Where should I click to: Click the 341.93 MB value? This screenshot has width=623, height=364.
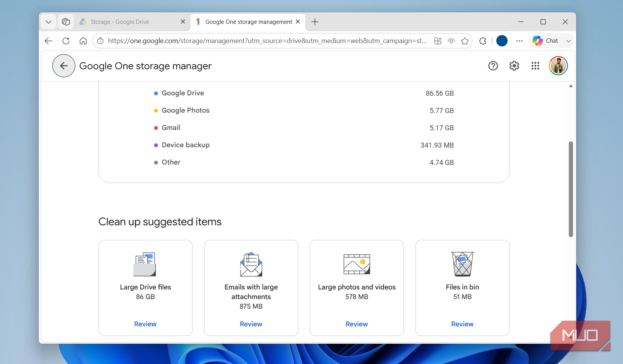(x=437, y=145)
